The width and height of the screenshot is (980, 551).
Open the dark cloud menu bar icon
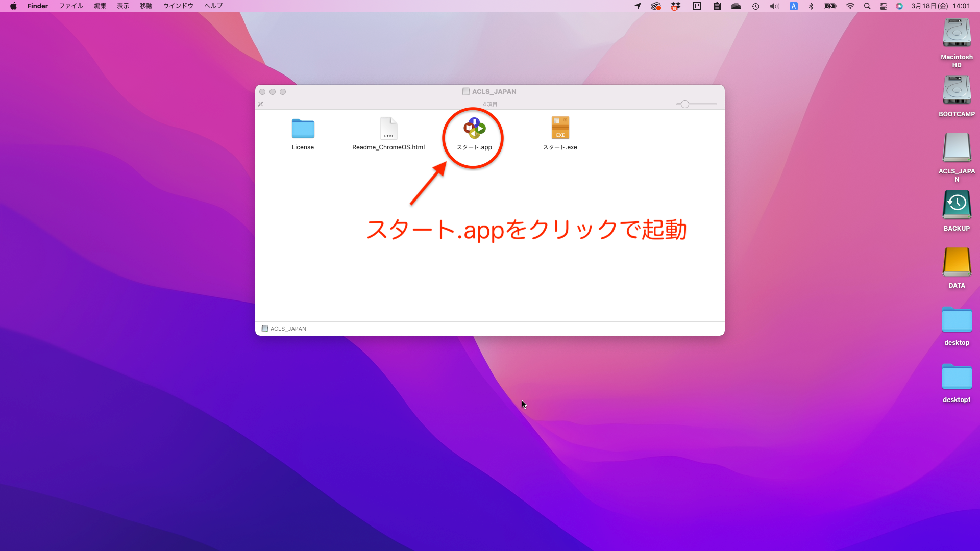[736, 6]
